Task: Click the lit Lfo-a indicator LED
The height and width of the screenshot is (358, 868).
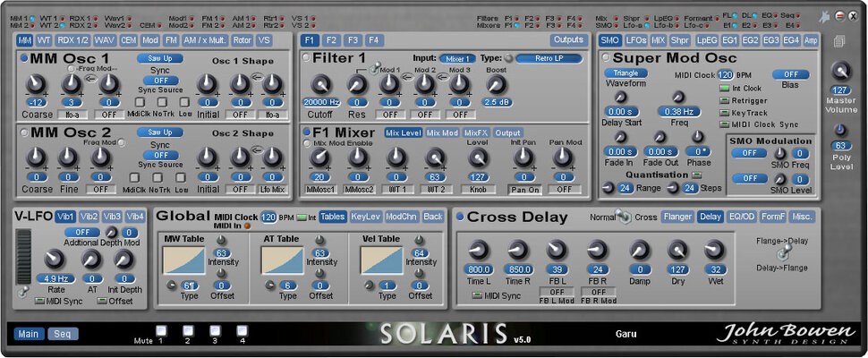Action: [647, 25]
